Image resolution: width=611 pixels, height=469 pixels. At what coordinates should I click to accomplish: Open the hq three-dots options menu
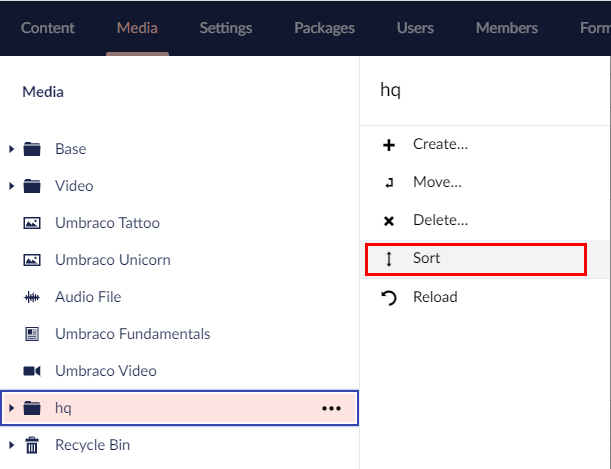[x=331, y=408]
